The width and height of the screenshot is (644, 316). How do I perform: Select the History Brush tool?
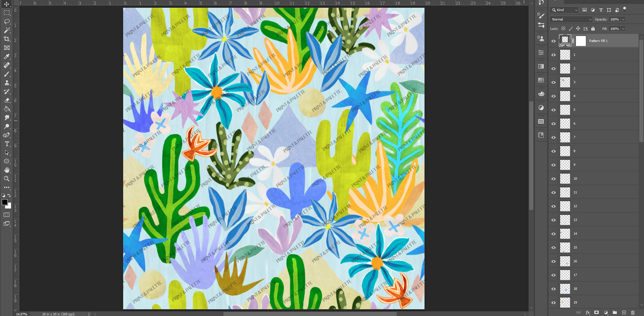coord(7,91)
